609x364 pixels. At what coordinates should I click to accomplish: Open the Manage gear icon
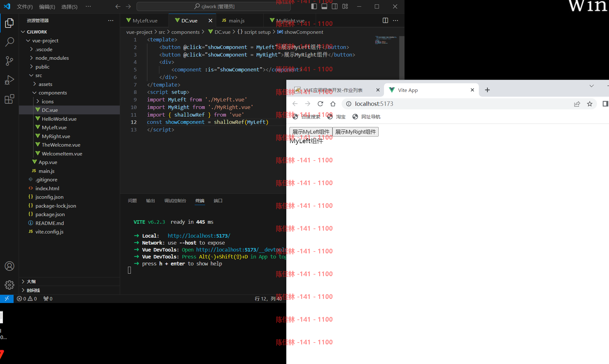[x=9, y=285]
